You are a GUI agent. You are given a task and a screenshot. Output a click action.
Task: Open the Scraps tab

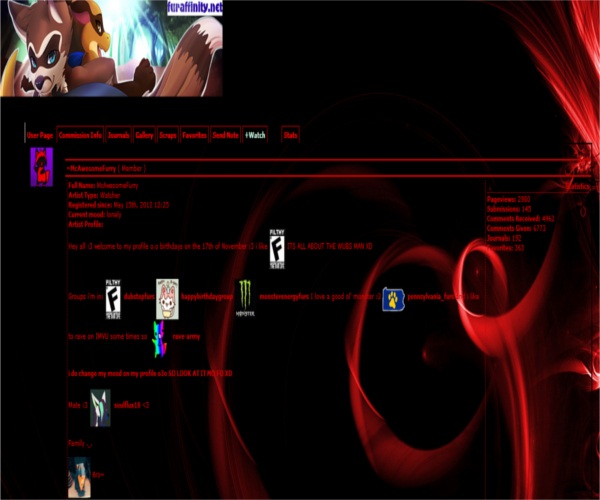tap(168, 135)
